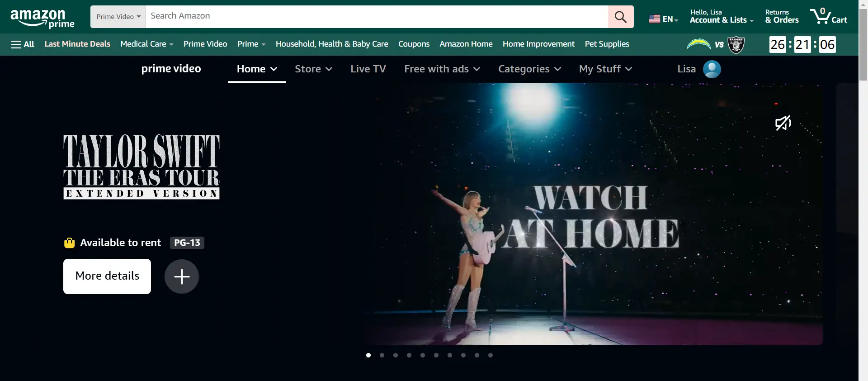Open Prime Video nav link
Screen dimensions: 868x381
[205, 44]
